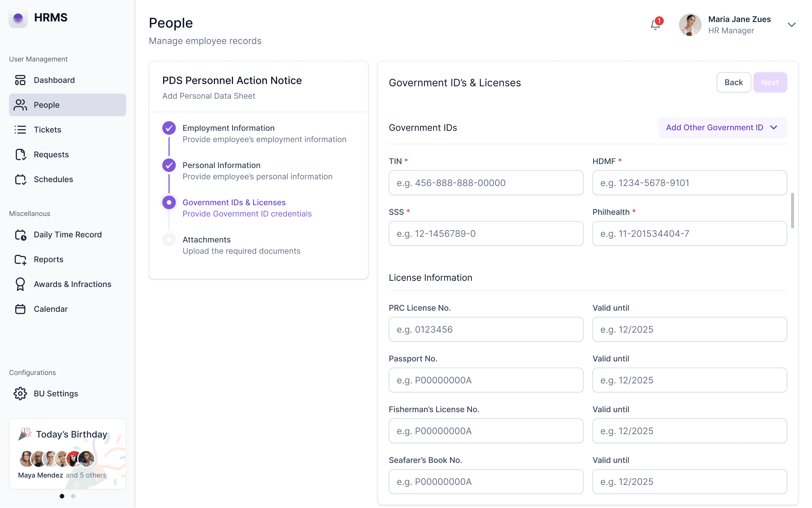Click the Back button
The width and height of the screenshot is (812, 508).
click(733, 82)
